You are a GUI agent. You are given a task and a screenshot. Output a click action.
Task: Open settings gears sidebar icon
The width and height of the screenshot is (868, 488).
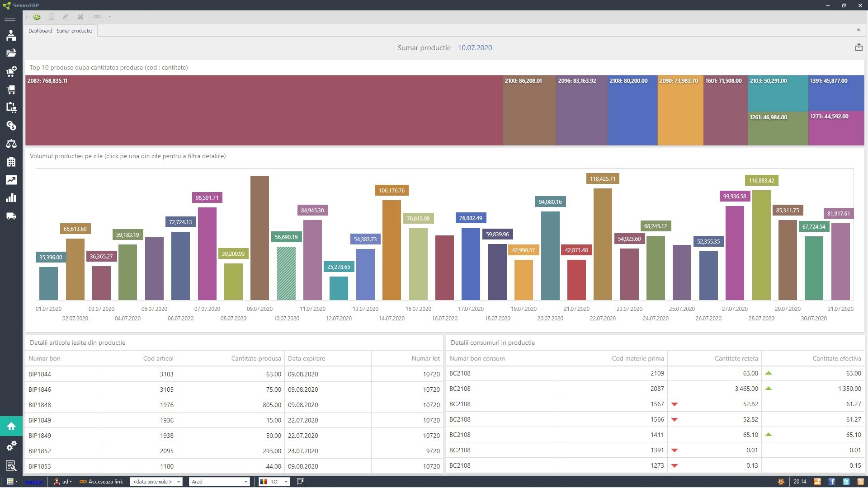pos(11,446)
